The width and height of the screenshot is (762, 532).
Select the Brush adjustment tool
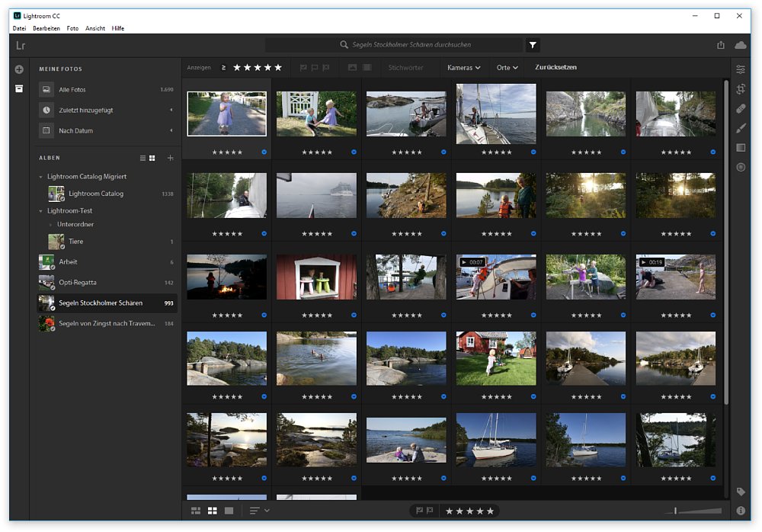coord(741,128)
